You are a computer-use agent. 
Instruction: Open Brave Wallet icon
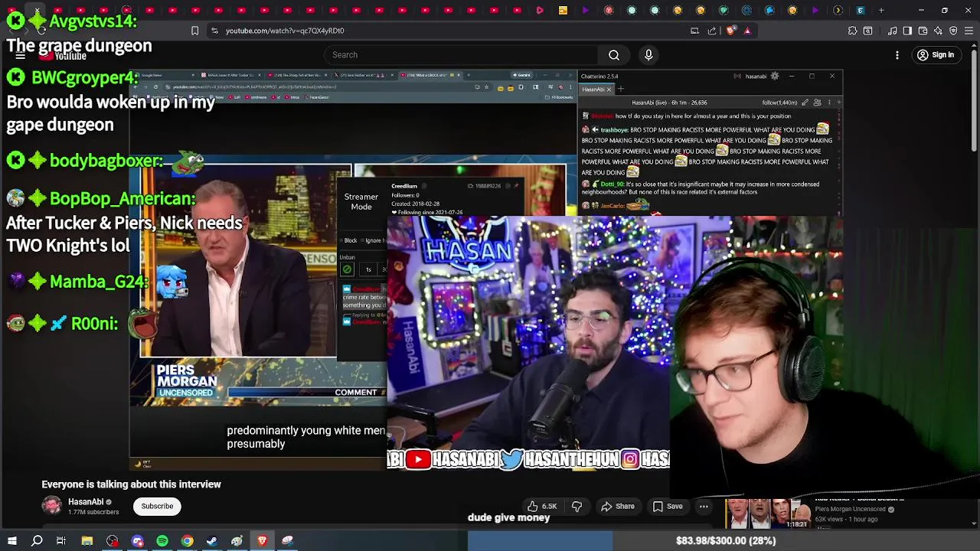(x=923, y=31)
